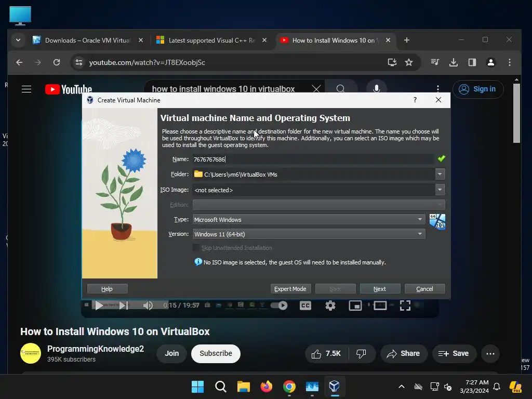Play the YouTube video
This screenshot has width=532, height=399.
click(x=99, y=305)
